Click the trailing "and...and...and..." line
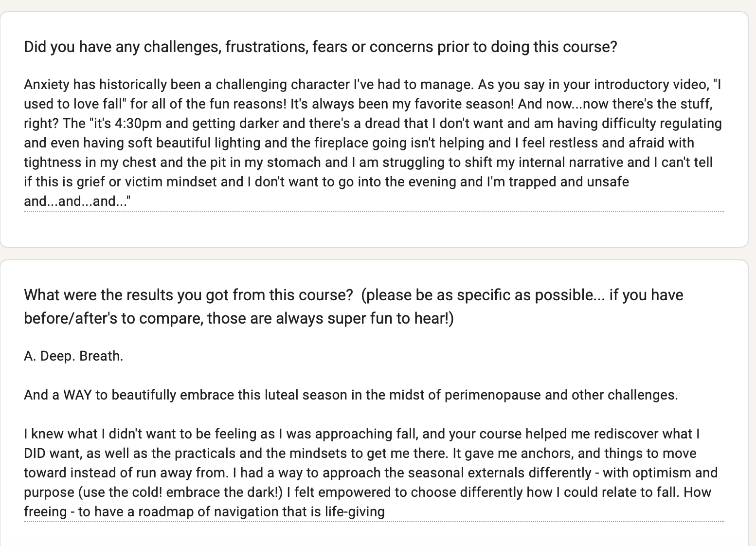The width and height of the screenshot is (756, 546). pyautogui.click(x=77, y=201)
